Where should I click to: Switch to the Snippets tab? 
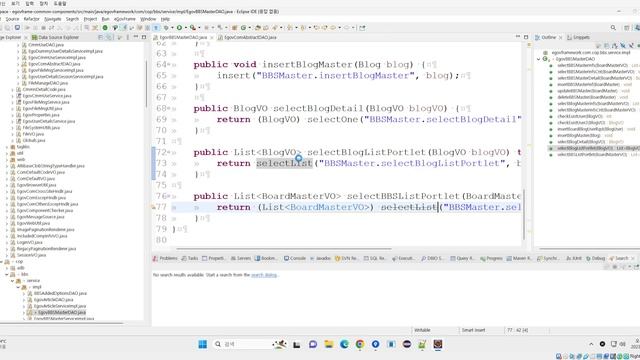[578, 37]
